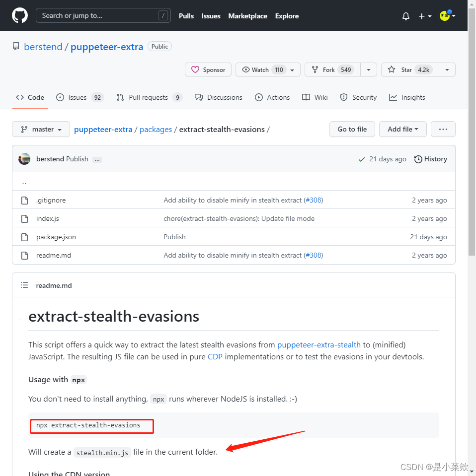Click the GitHub logo icon
The height and width of the screenshot is (476, 476).
[20, 15]
